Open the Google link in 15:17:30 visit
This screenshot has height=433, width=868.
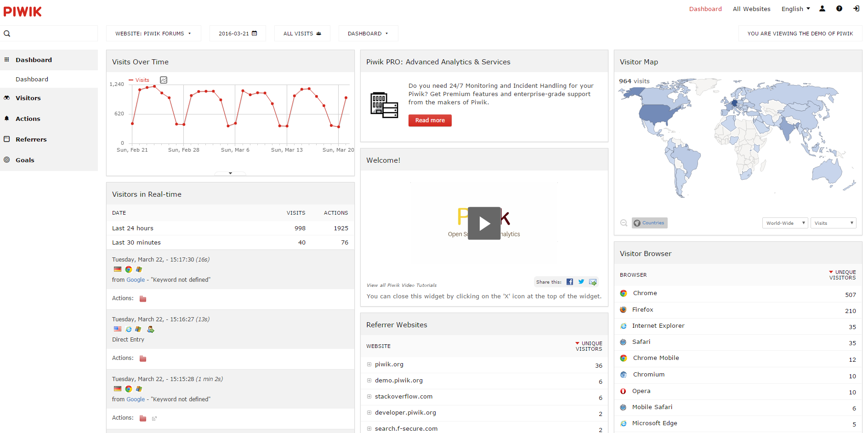click(x=136, y=280)
